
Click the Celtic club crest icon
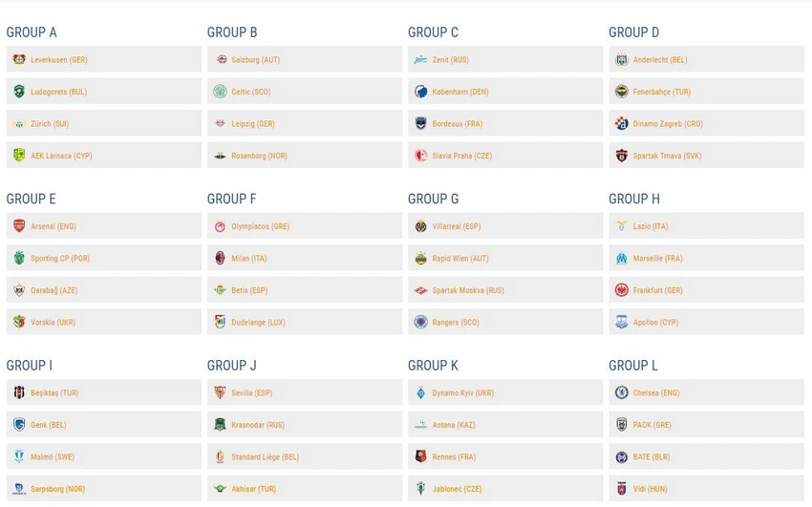[220, 92]
